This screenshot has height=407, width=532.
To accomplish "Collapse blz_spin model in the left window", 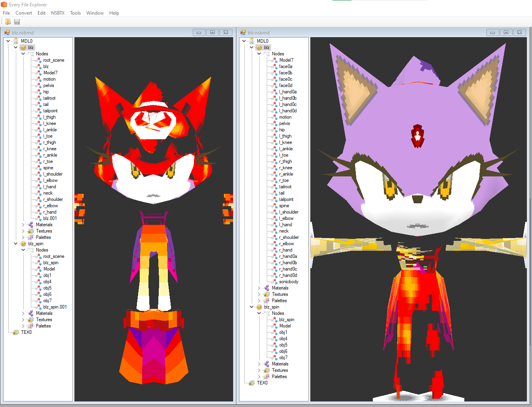I will coord(15,244).
